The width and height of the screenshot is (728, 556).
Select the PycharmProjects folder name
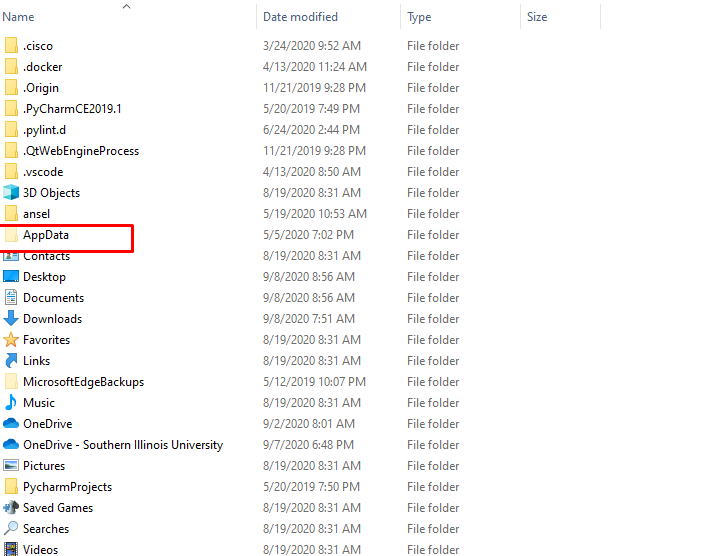[68, 487]
